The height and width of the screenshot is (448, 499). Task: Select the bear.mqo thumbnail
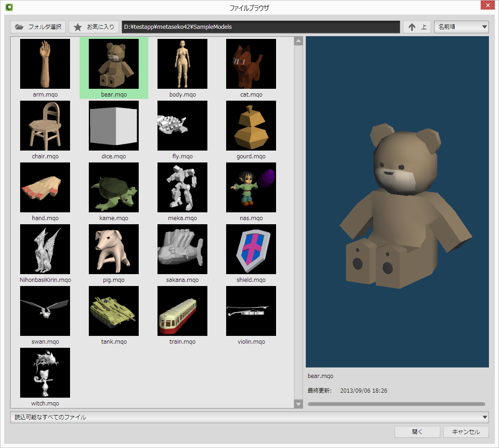point(114,64)
